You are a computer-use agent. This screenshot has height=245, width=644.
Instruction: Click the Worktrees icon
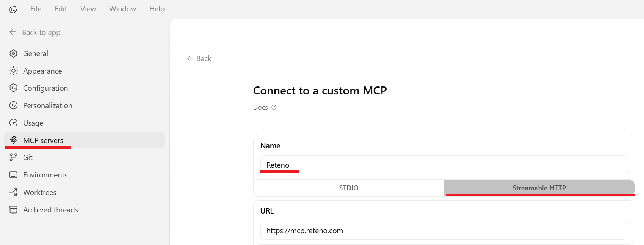click(14, 192)
